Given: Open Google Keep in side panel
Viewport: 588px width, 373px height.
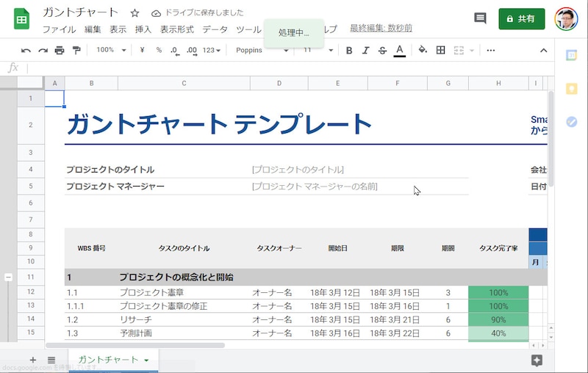Looking at the screenshot, I should (x=571, y=89).
